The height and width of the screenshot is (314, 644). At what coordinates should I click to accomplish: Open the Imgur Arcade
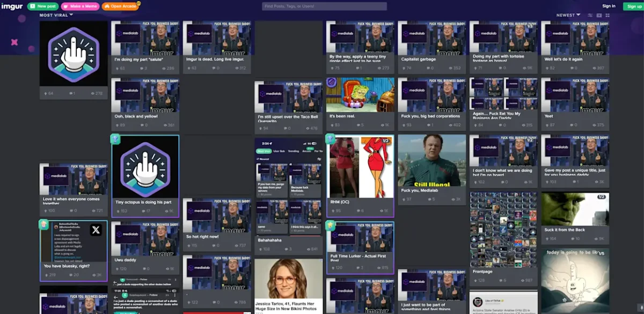click(120, 6)
